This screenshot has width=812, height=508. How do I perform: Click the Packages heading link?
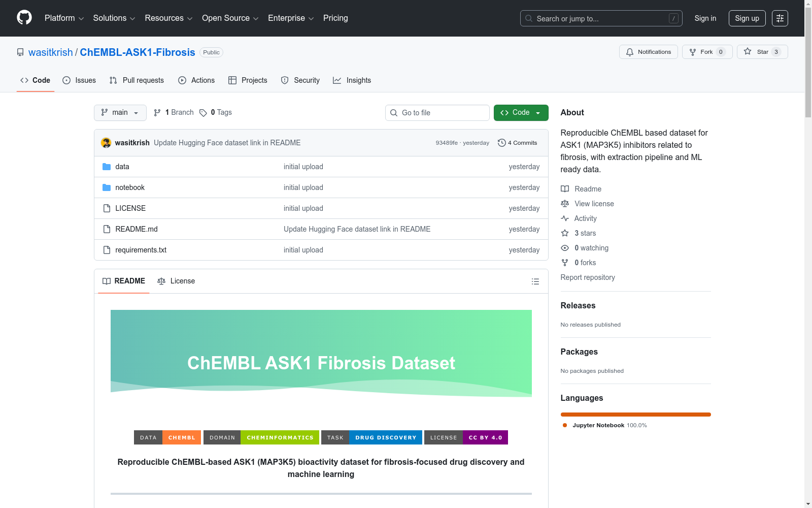click(x=579, y=352)
